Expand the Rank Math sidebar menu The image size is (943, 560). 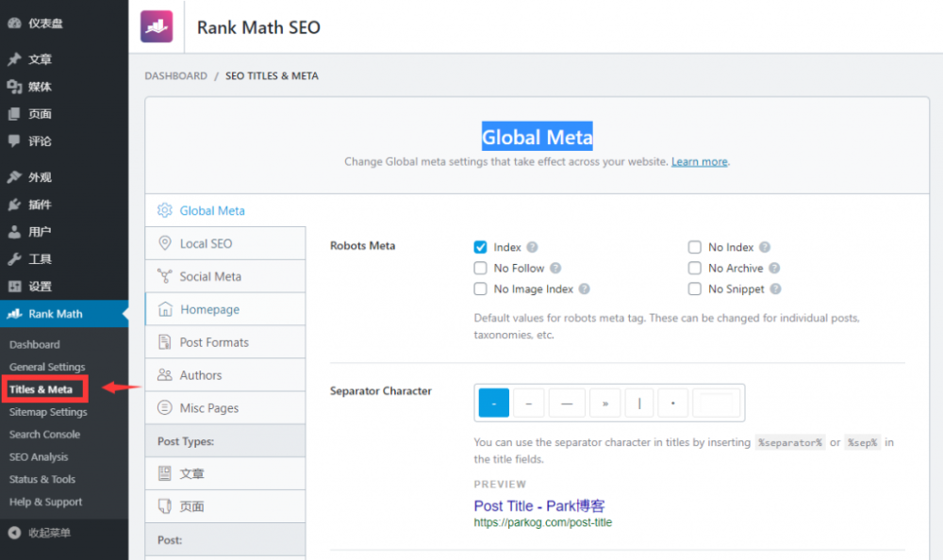[55, 314]
